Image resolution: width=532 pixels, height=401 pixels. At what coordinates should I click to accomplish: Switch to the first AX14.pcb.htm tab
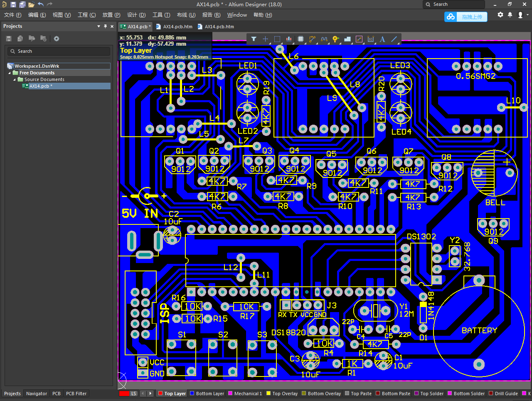point(174,27)
